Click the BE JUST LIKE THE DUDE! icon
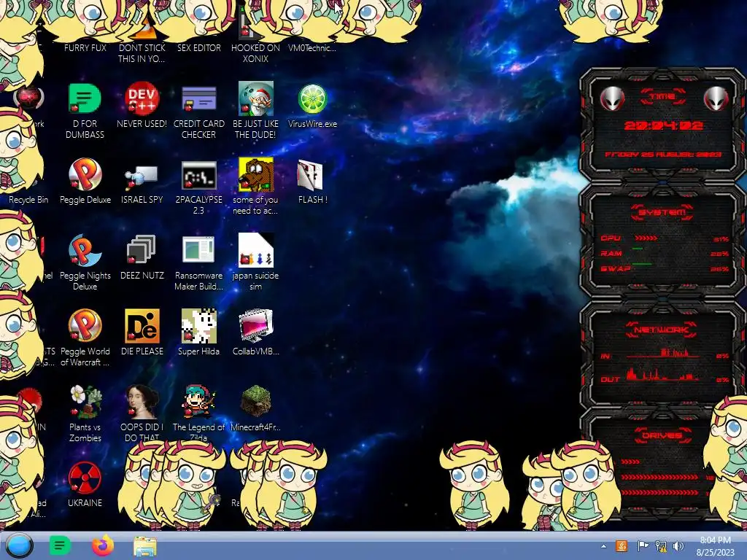This screenshot has height=560, width=747. [256, 98]
